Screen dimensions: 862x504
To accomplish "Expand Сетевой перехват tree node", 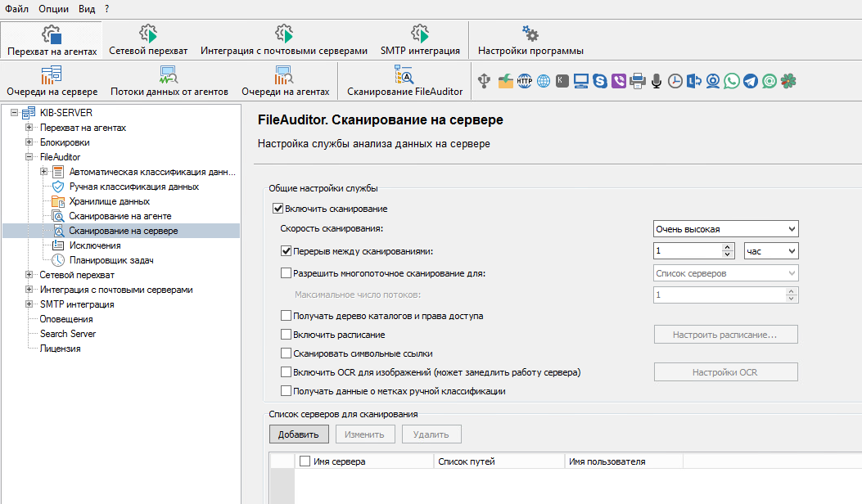I will (x=29, y=275).
